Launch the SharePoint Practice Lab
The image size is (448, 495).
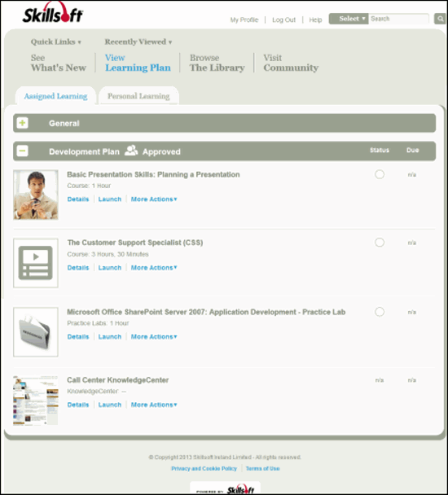click(x=110, y=337)
